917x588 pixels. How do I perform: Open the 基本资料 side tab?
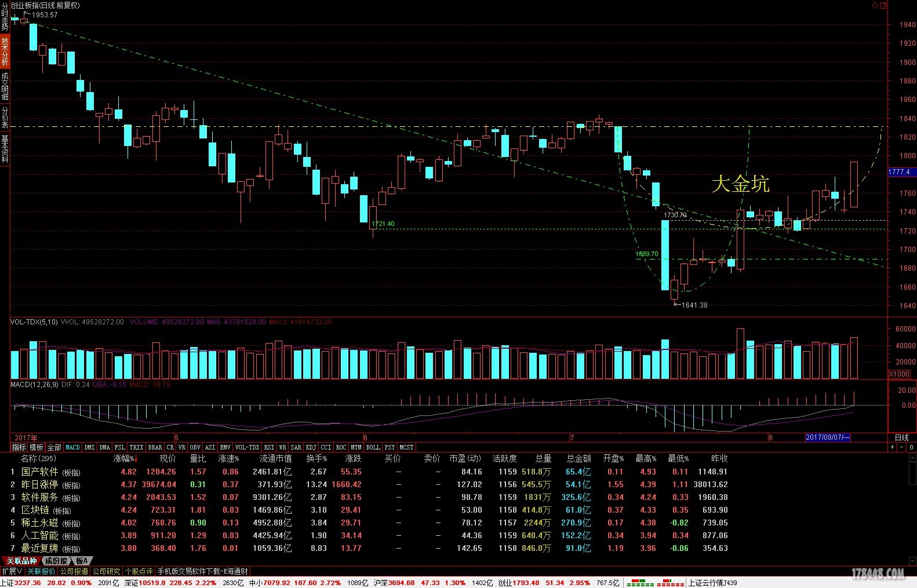5,148
